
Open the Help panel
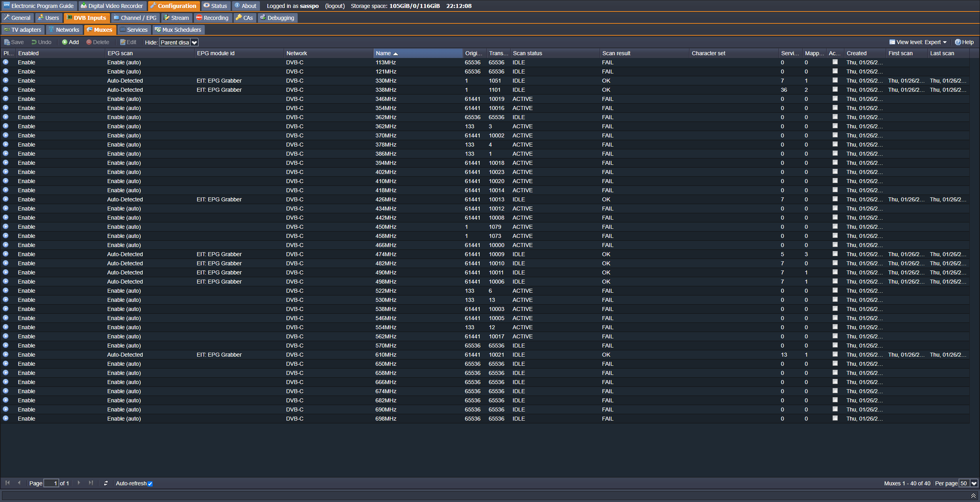[x=965, y=42]
